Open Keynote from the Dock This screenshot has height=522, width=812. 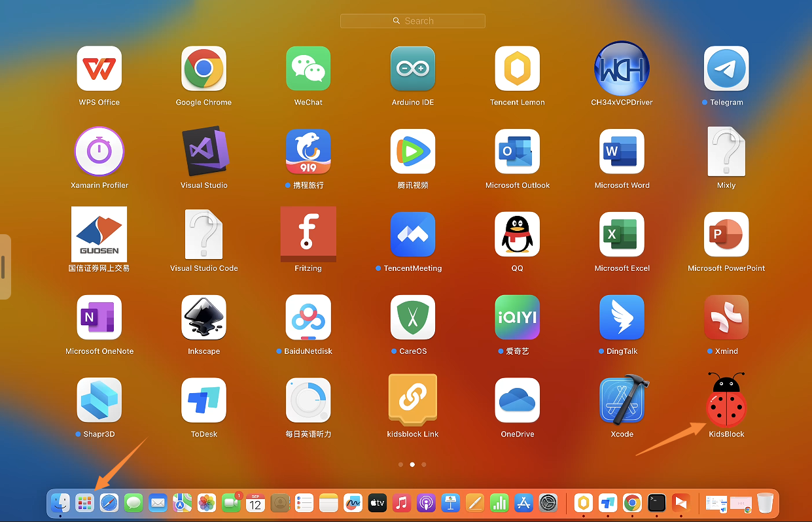[x=450, y=502]
